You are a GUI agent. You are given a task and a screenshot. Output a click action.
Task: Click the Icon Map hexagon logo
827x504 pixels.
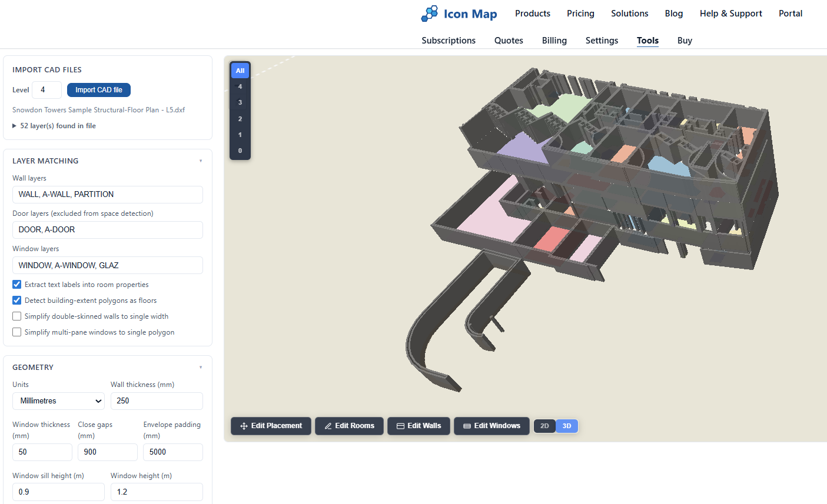[429, 13]
